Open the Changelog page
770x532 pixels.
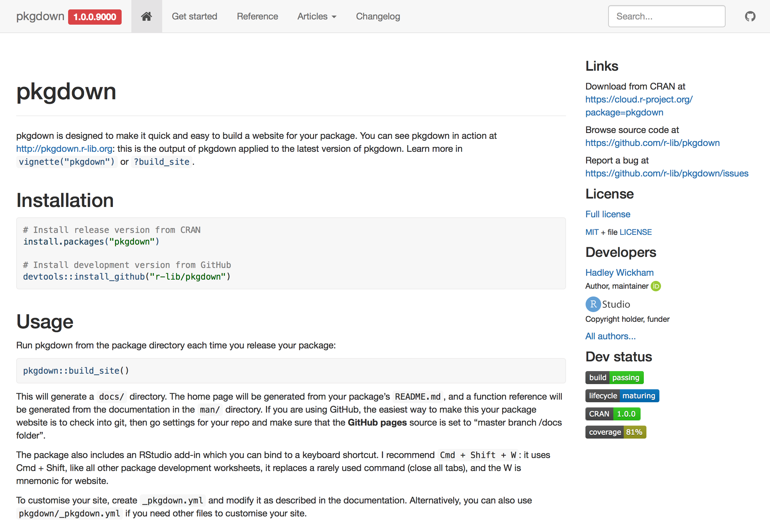coord(378,16)
